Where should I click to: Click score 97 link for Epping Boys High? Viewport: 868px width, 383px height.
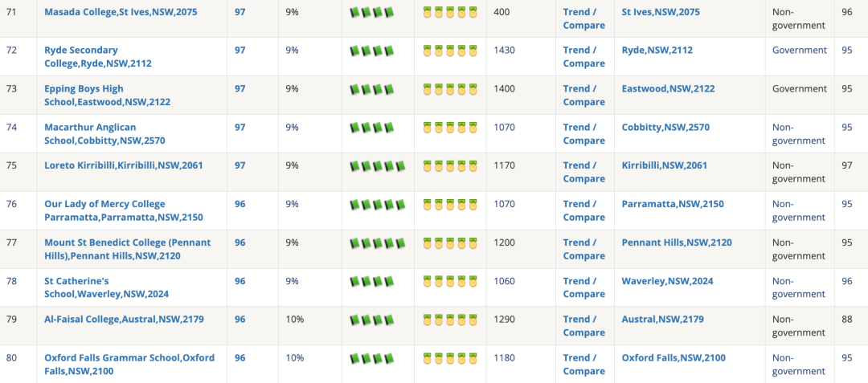[240, 88]
